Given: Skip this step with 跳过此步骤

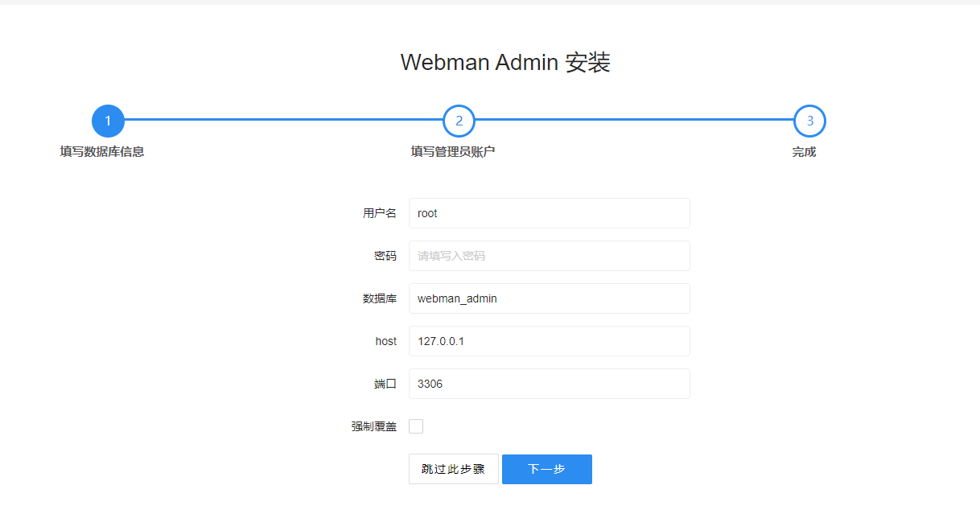Looking at the screenshot, I should click(454, 469).
